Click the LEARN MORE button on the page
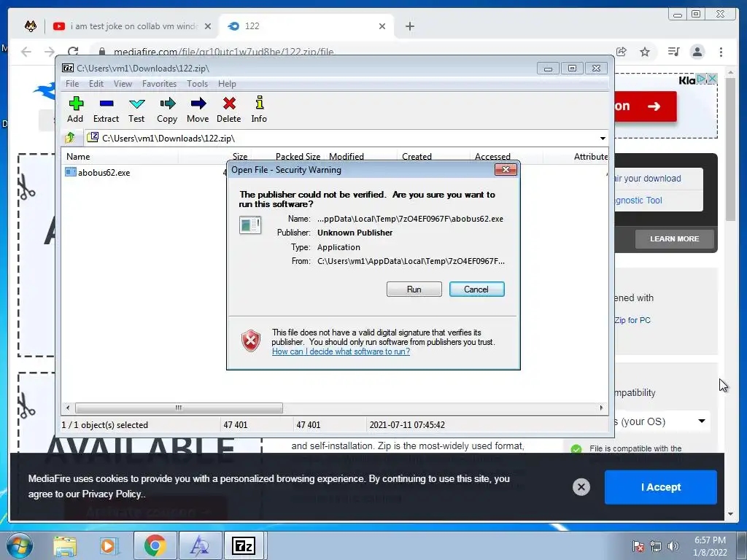747x560 pixels. 674,238
